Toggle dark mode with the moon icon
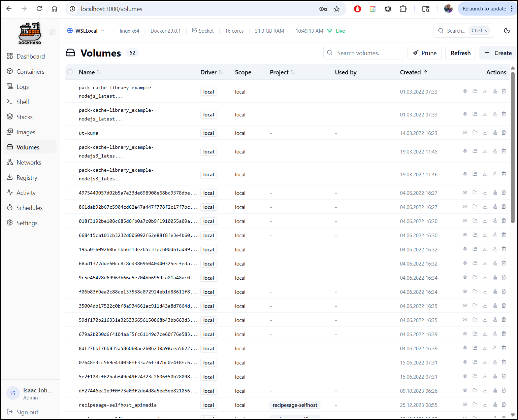Image resolution: width=518 pixels, height=420 pixels. [x=507, y=31]
